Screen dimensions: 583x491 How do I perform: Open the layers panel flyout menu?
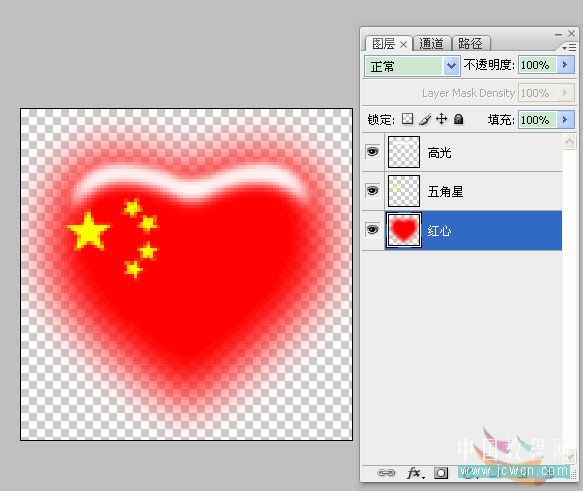point(569,48)
